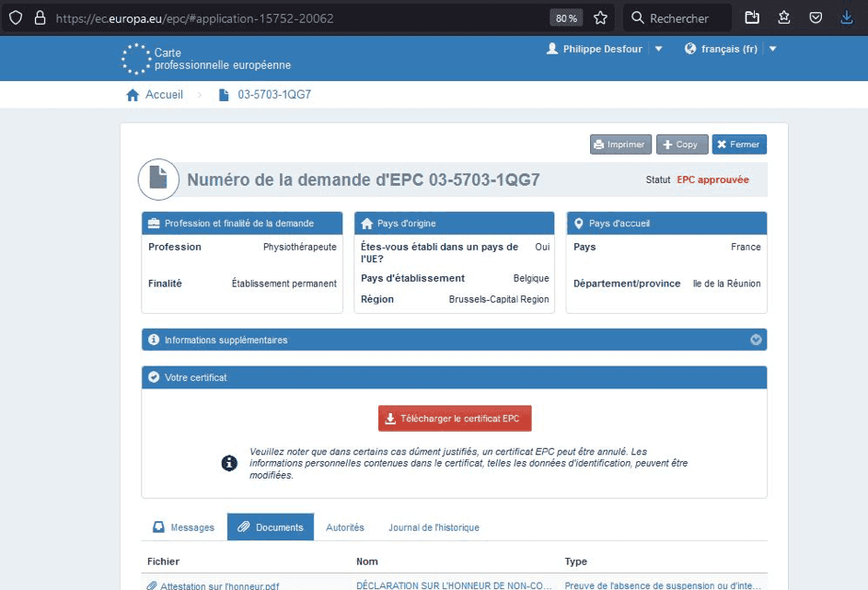This screenshot has width=868, height=590.
Task: Open the Firefox downloads arrow icon
Action: [x=846, y=17]
